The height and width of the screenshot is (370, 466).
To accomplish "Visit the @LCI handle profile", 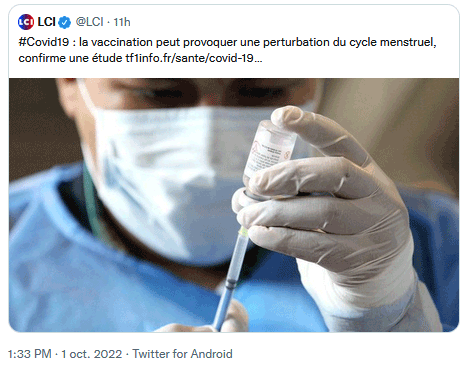I will (x=89, y=22).
